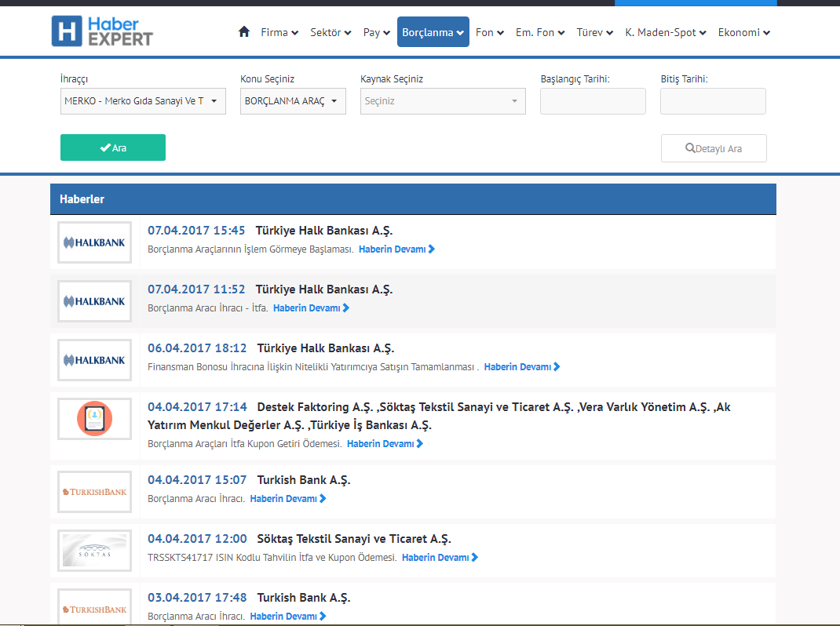This screenshot has height=626, width=840.
Task: Click the 03.04.2017 17:48 Turkish Bank headline
Action: click(249, 599)
